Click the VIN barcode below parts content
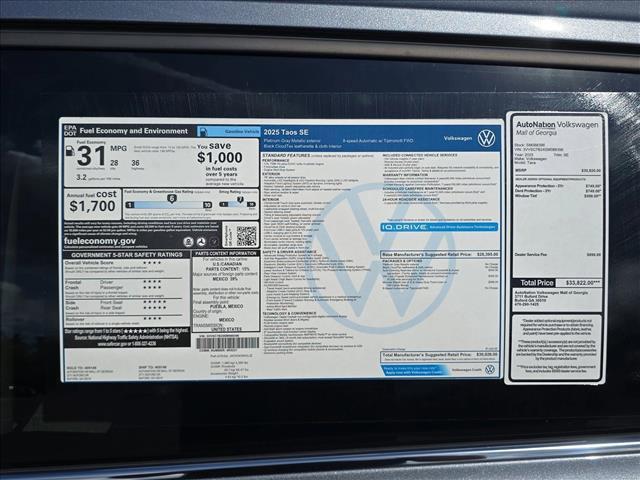The image size is (640, 480). (227, 343)
